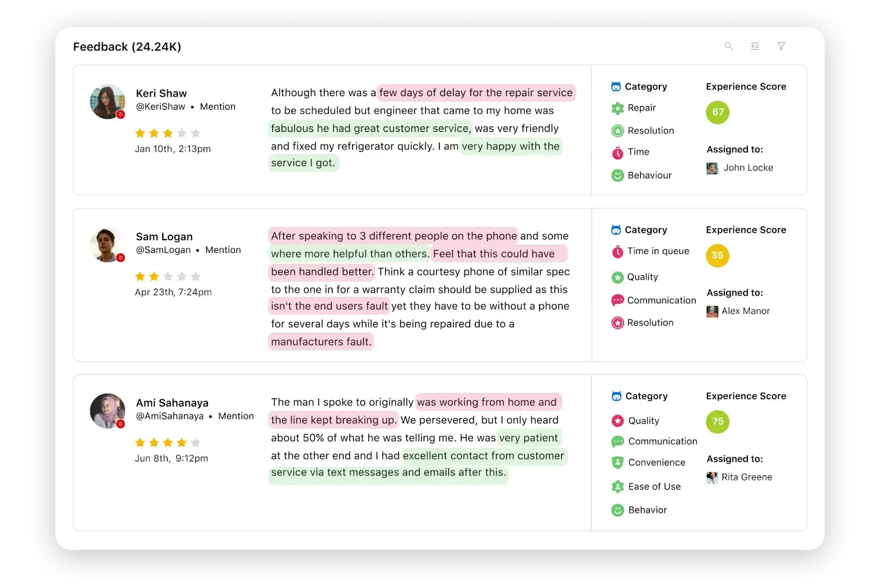Open search in the Feedback header
The width and height of the screenshot is (880, 588).
pyautogui.click(x=729, y=46)
